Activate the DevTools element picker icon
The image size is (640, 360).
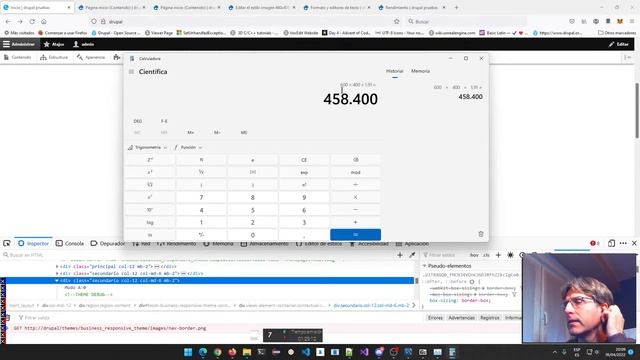tap(7, 243)
